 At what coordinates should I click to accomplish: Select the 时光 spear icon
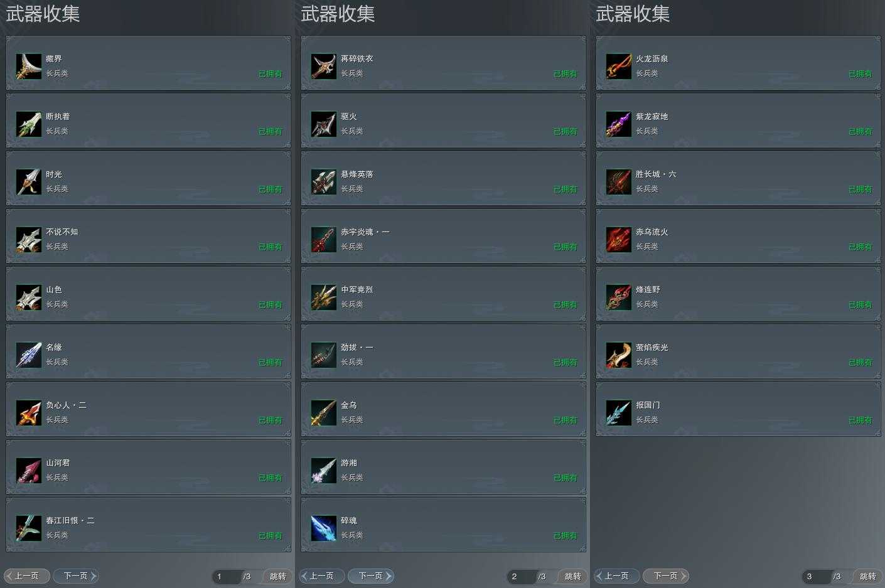click(29, 182)
